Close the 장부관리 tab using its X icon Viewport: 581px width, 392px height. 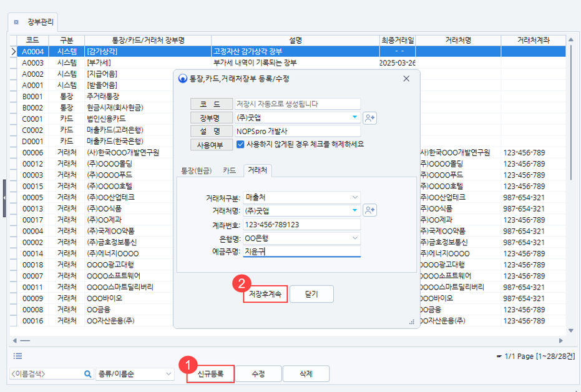17,22
